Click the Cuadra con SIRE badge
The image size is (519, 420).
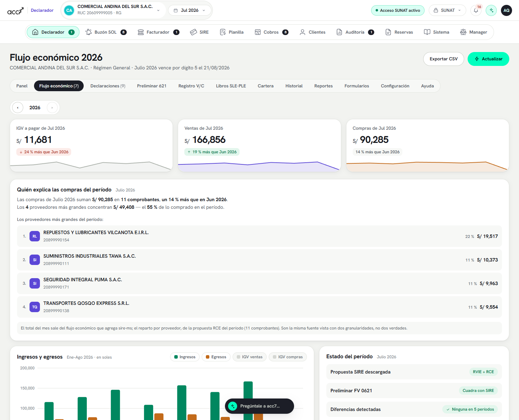(478, 391)
